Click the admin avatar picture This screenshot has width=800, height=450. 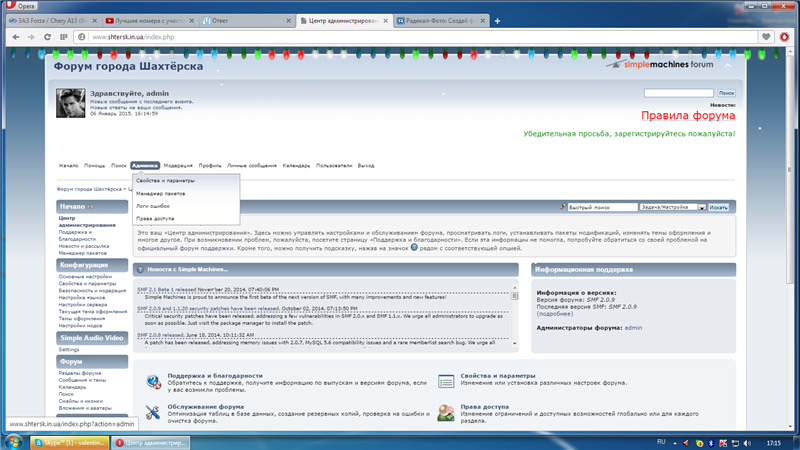[x=70, y=103]
